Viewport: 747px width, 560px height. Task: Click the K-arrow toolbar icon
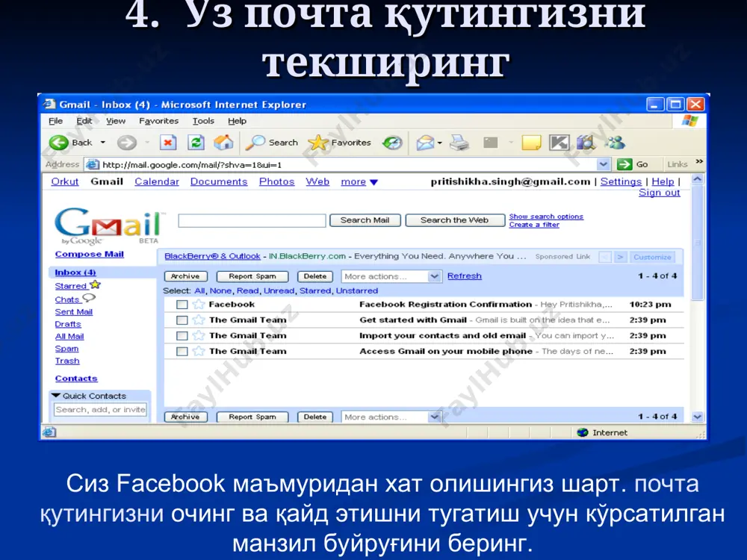(560, 143)
